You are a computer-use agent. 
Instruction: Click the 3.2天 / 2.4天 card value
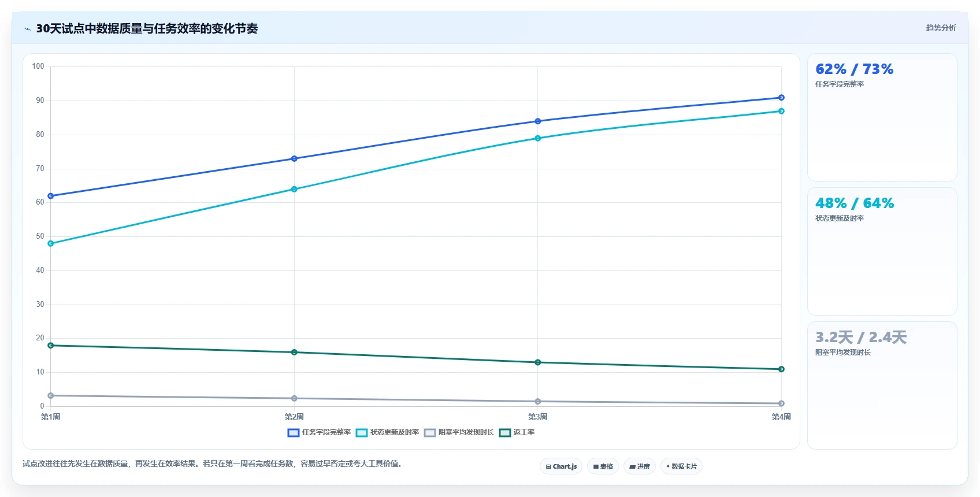(x=860, y=337)
